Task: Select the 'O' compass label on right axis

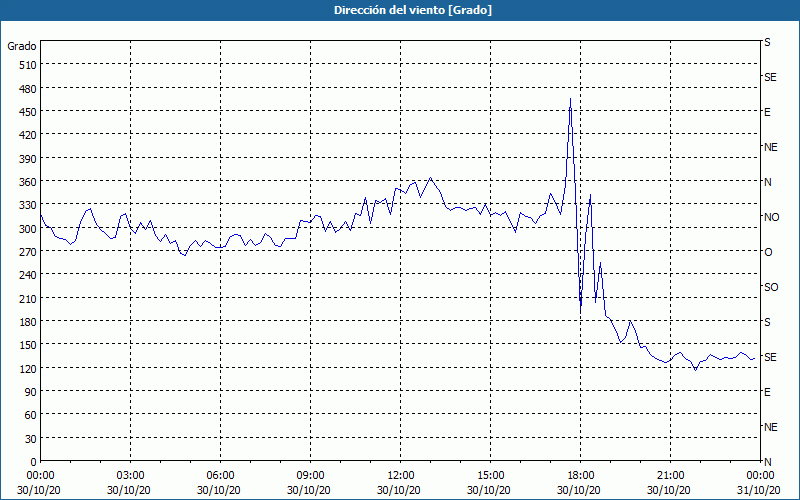Action: (x=768, y=252)
